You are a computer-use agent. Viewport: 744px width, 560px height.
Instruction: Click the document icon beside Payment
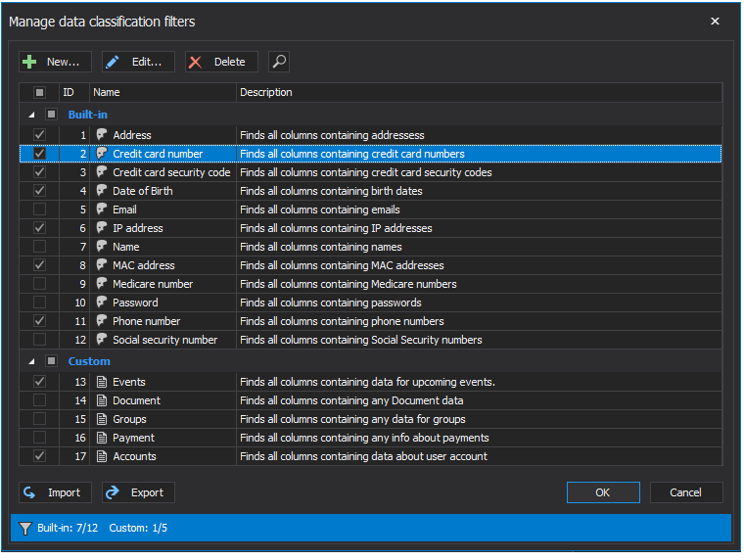click(x=102, y=438)
